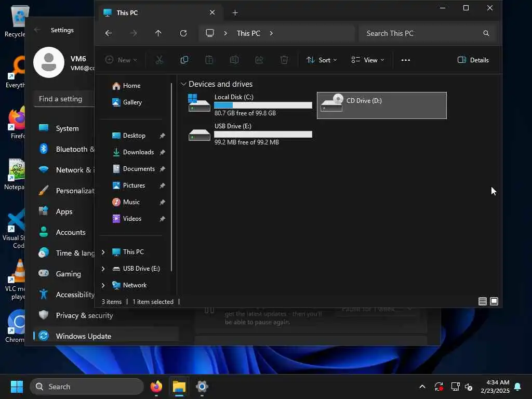Click Settings gear on taskbar

pos(202,387)
